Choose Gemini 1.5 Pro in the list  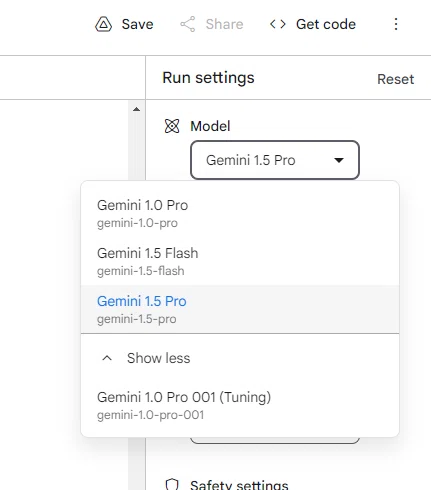click(240, 309)
